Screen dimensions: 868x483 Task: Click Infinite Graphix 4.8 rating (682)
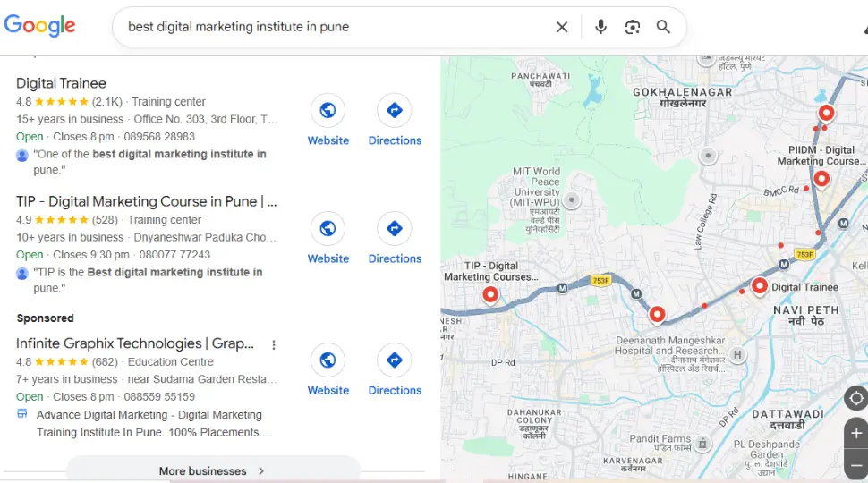click(67, 362)
